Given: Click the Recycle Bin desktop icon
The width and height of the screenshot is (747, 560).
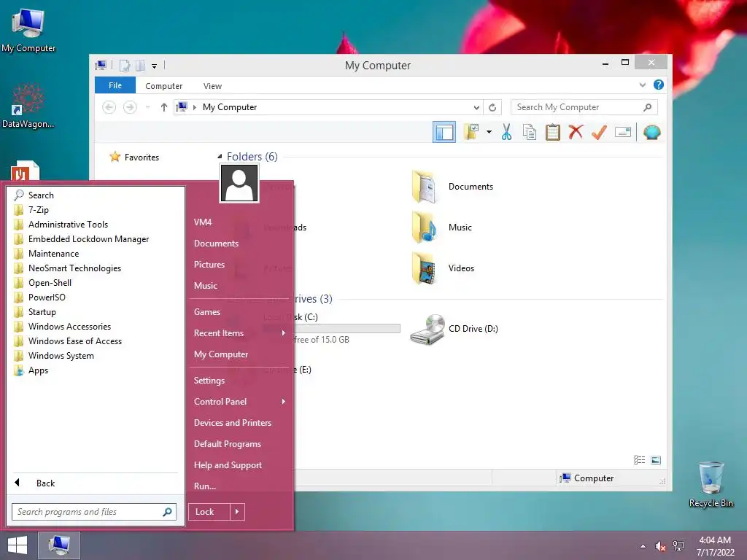Looking at the screenshot, I should point(711,484).
